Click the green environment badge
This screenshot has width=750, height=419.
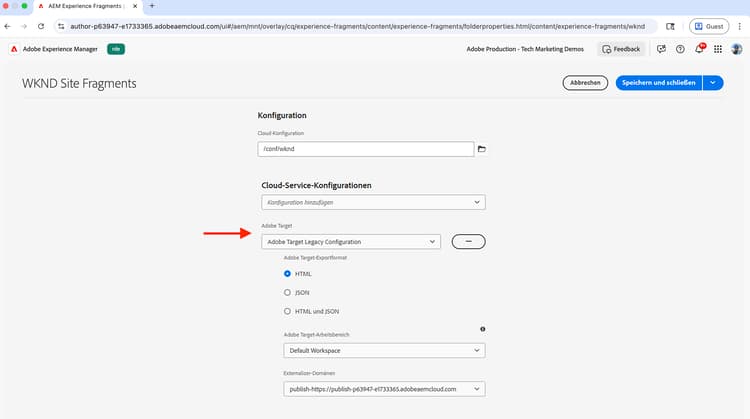click(116, 49)
